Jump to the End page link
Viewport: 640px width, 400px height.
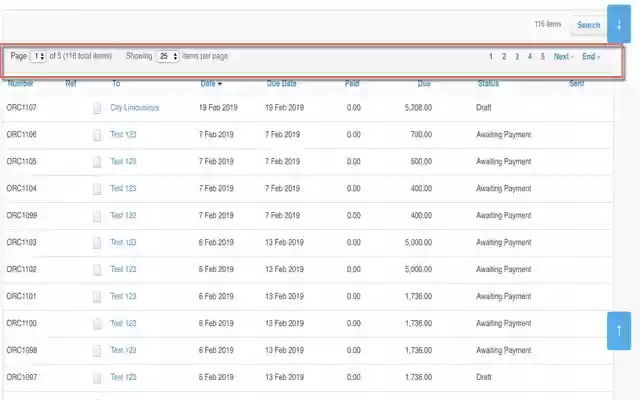pos(591,57)
